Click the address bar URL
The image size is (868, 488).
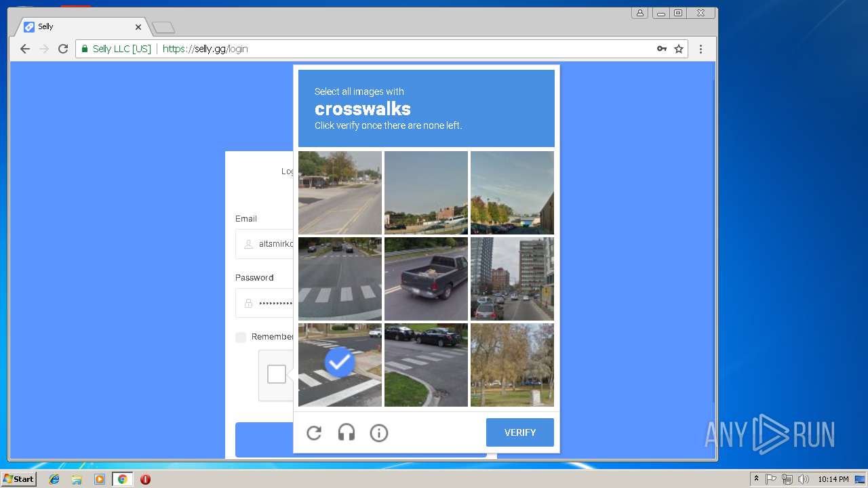coord(205,49)
